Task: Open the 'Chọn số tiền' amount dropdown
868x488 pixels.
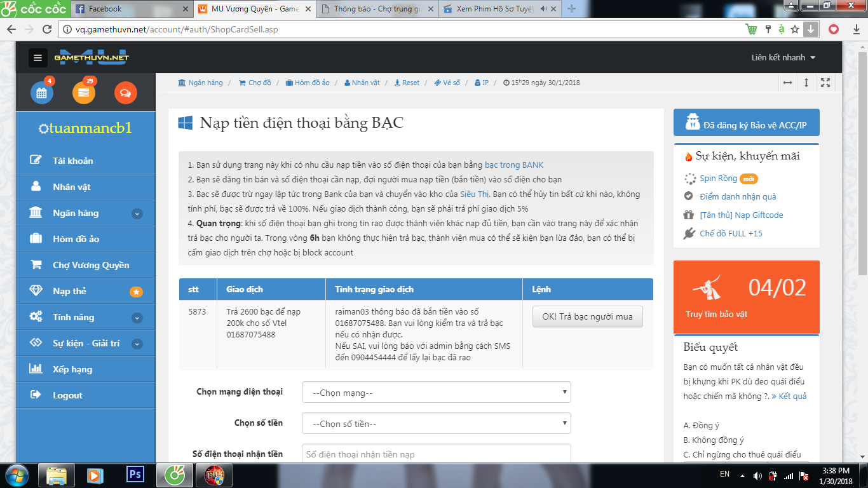Action: click(x=436, y=424)
